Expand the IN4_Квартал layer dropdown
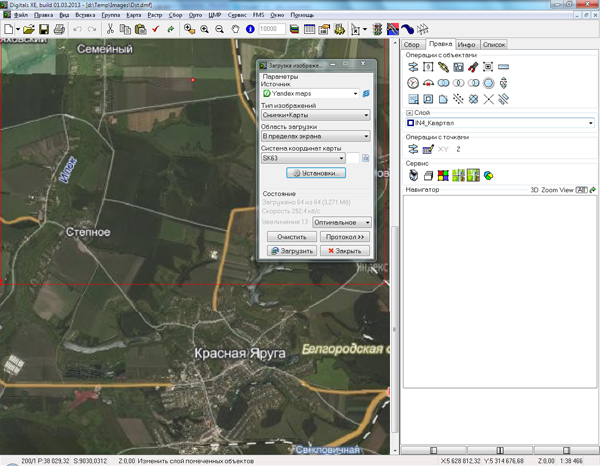This screenshot has width=600, height=466. (x=592, y=124)
